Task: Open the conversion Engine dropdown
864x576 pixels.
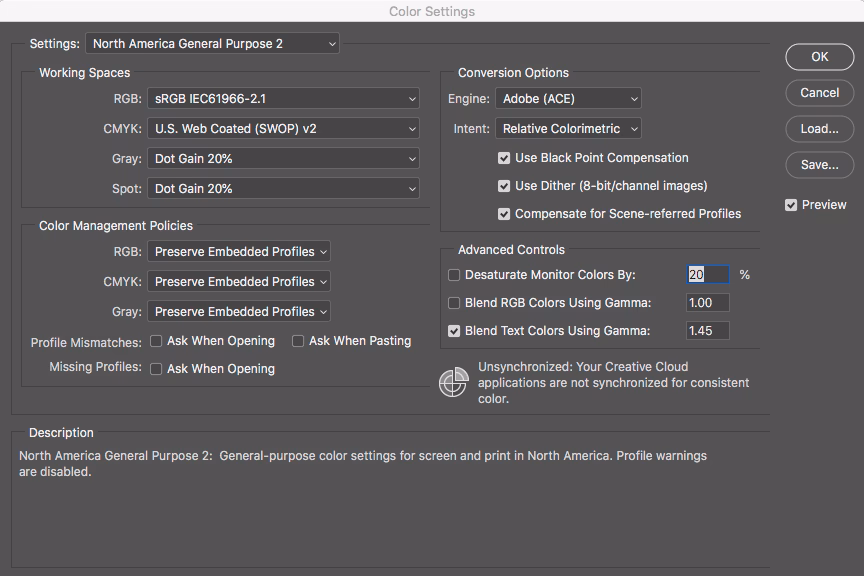Action: point(568,99)
